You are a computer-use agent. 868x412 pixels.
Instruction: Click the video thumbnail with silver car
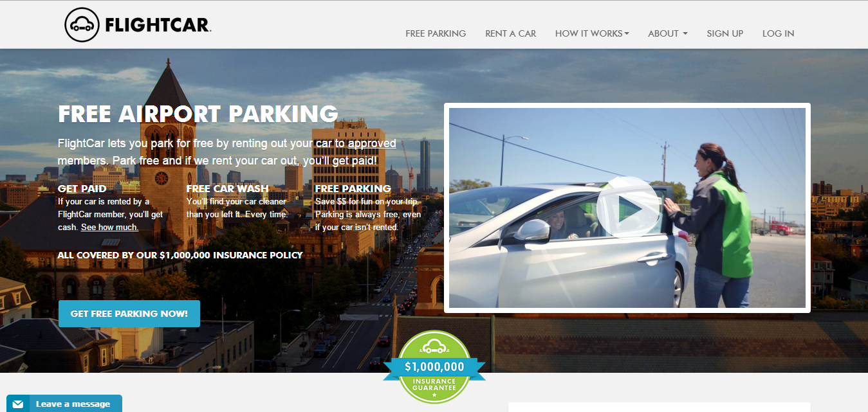pos(627,208)
